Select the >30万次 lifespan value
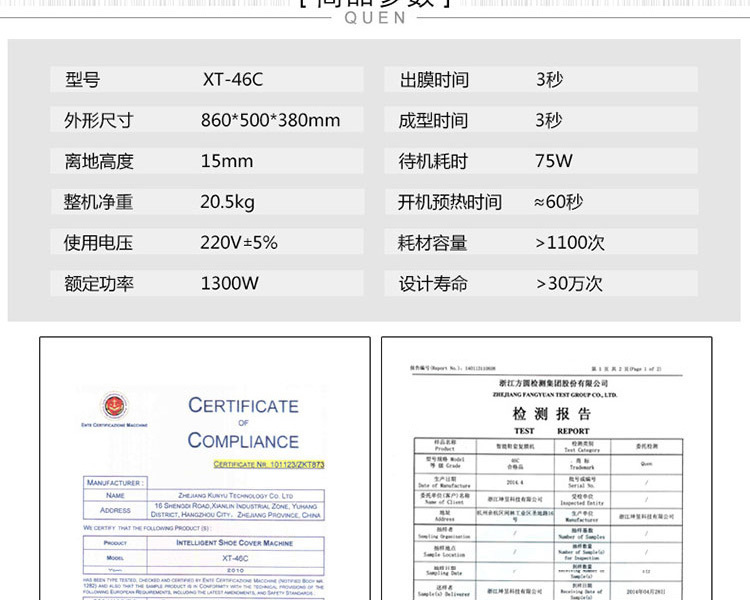This screenshot has width=750, height=600. [570, 283]
